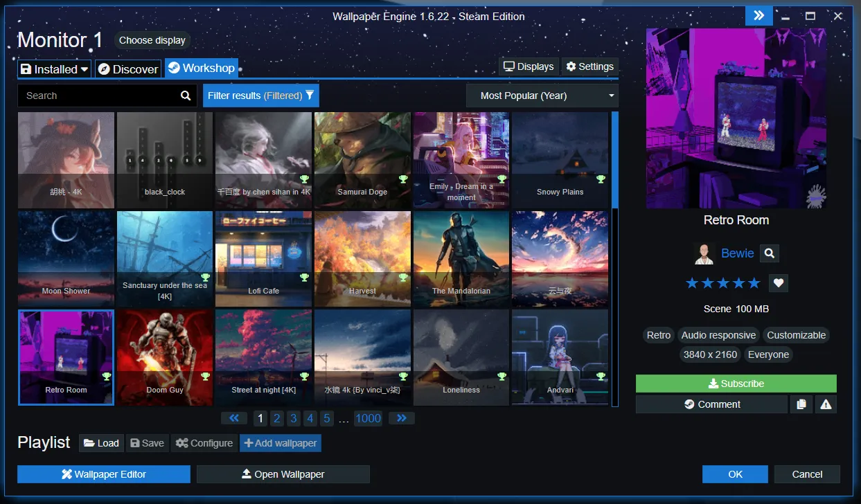Go to results page 5
This screenshot has height=504, width=861.
click(x=327, y=418)
